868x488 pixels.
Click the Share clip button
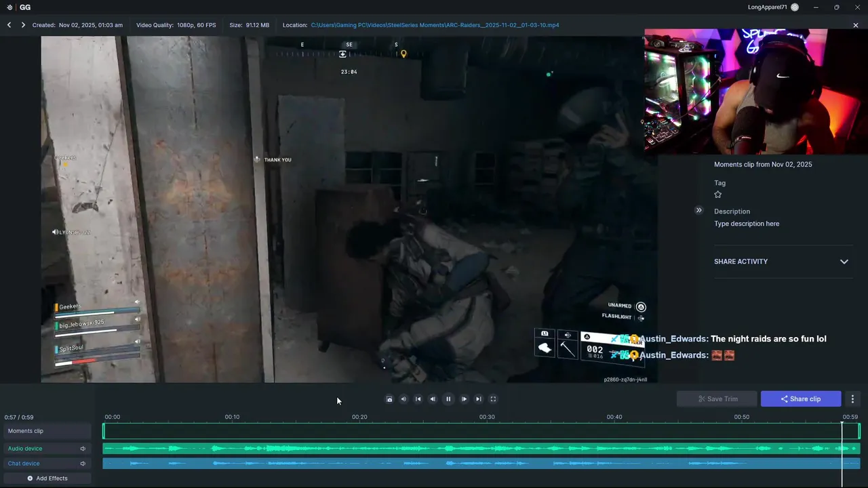point(801,399)
